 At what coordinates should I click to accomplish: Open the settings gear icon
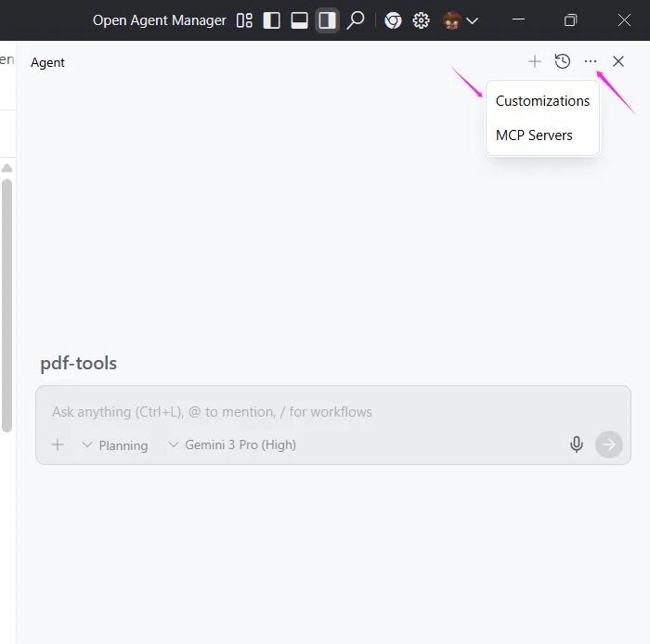click(x=421, y=20)
